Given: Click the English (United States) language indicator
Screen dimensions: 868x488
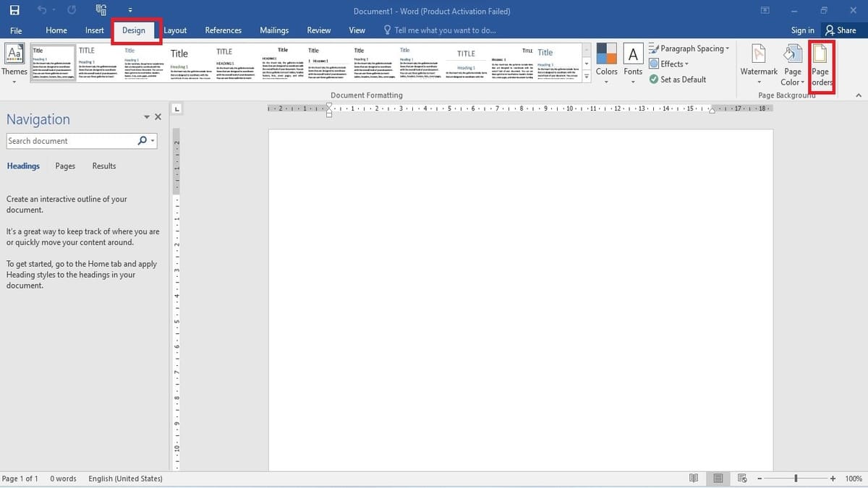Looking at the screenshot, I should click(x=125, y=479).
